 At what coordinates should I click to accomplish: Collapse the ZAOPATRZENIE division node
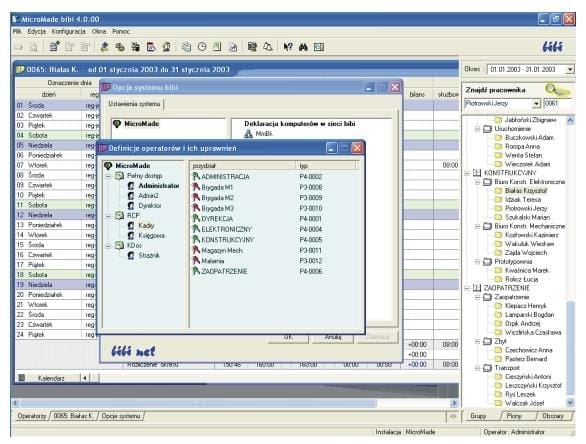(x=467, y=288)
